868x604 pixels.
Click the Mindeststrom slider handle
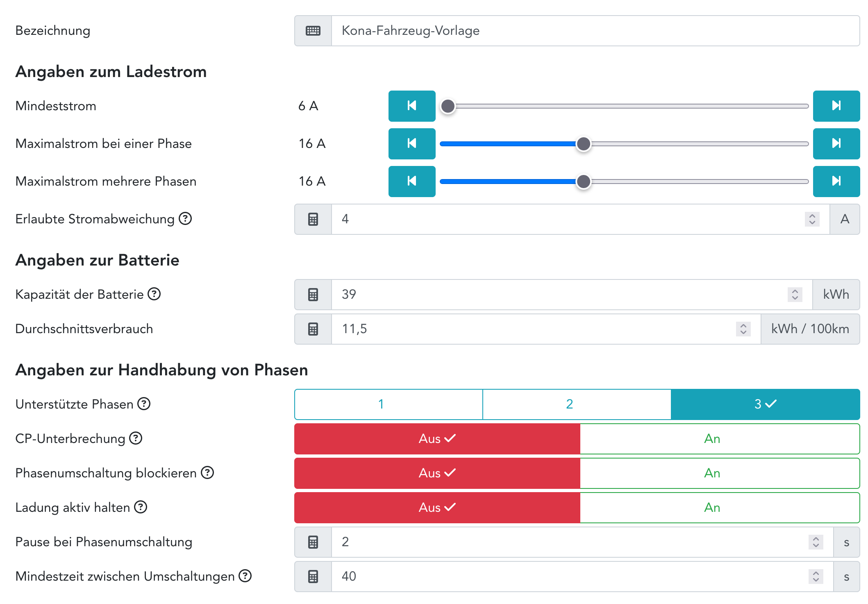pos(448,106)
